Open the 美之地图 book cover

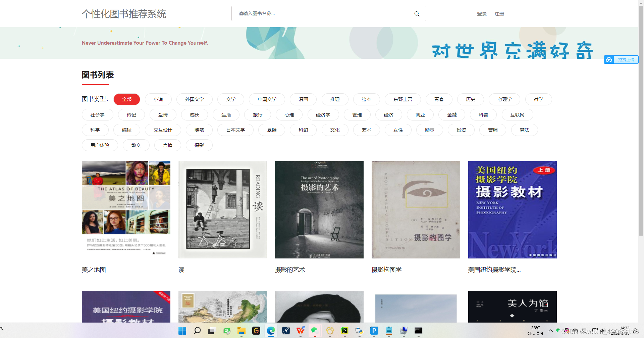pos(126,209)
